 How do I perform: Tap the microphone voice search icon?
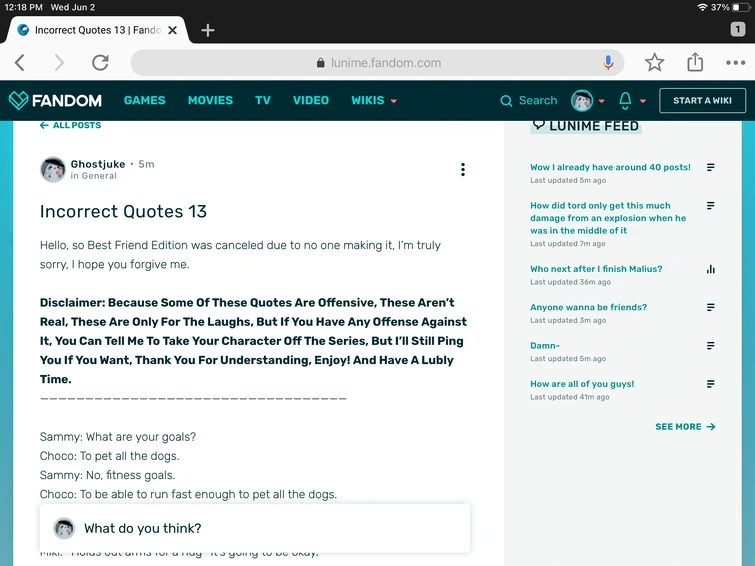(x=608, y=63)
